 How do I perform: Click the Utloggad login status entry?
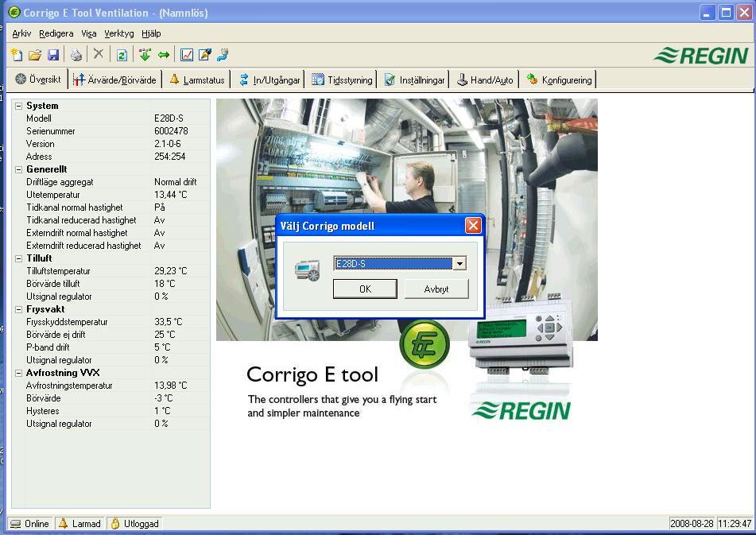[x=134, y=524]
